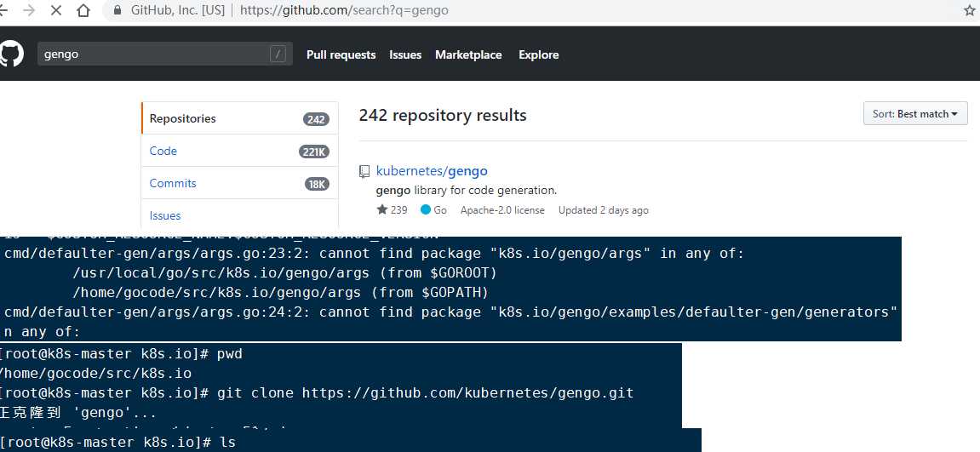The image size is (980, 452).
Task: Open Pull requests in the GitHub header
Action: click(x=341, y=55)
